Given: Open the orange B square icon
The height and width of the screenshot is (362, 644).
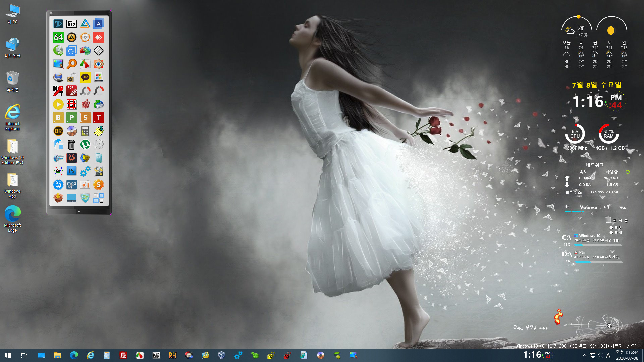Looking at the screenshot, I should click(x=58, y=118).
